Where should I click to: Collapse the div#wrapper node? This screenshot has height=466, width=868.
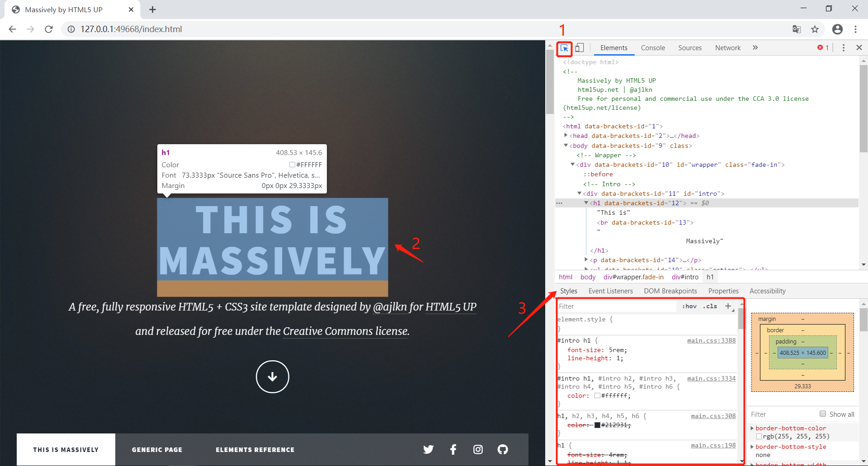[572, 164]
